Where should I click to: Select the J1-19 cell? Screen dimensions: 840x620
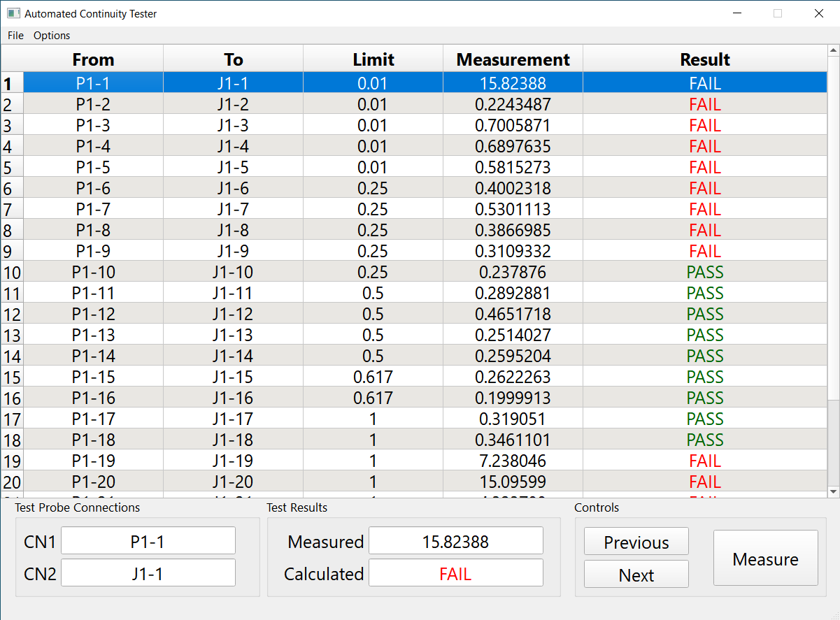[x=233, y=461]
